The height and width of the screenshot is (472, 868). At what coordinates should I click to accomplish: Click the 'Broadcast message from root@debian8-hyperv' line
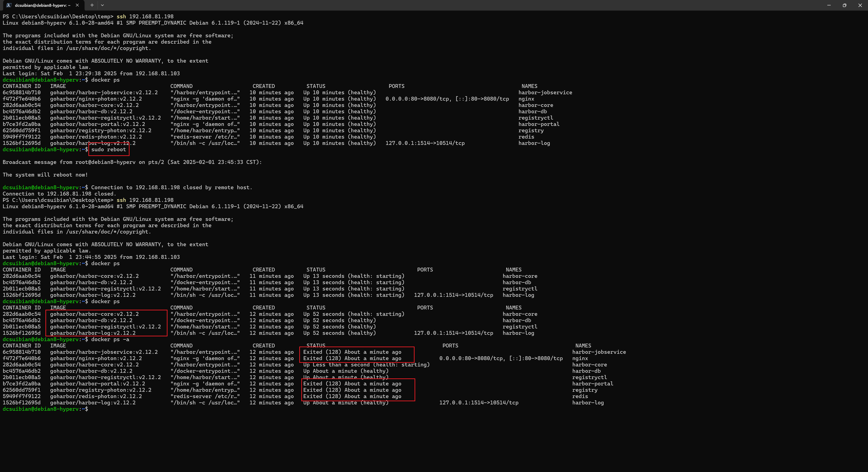(132, 162)
